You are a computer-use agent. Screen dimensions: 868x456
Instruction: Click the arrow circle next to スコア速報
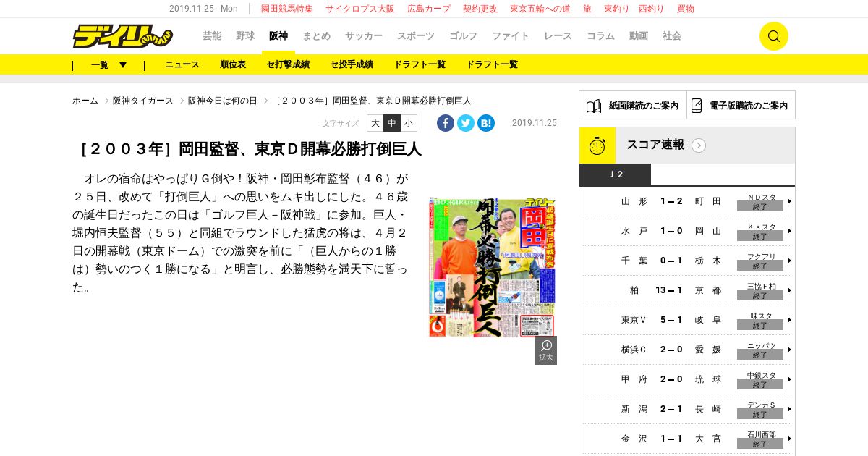tap(699, 145)
